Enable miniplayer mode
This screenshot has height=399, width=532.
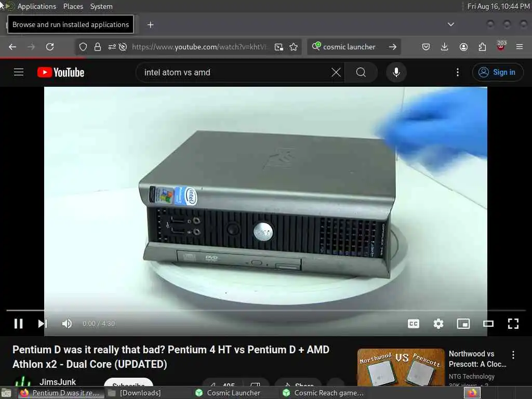tap(463, 324)
